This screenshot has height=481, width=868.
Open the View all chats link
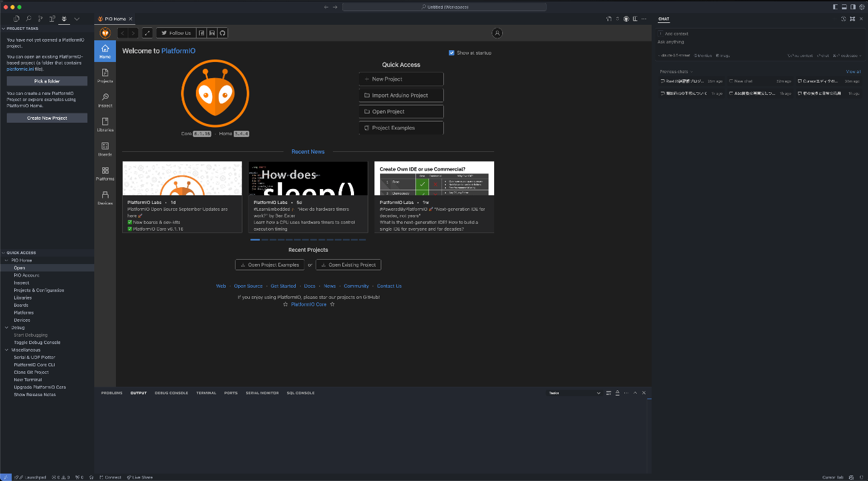[x=853, y=72]
